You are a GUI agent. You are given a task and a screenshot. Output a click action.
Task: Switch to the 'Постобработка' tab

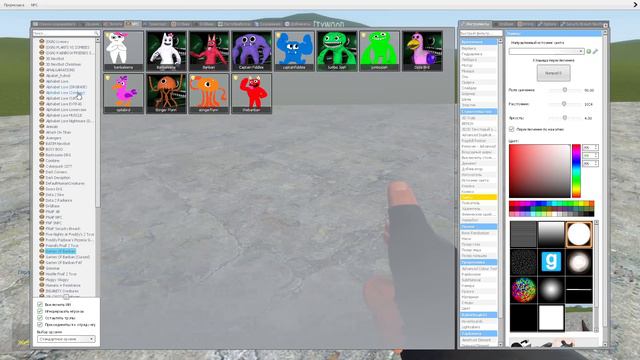tap(234, 24)
